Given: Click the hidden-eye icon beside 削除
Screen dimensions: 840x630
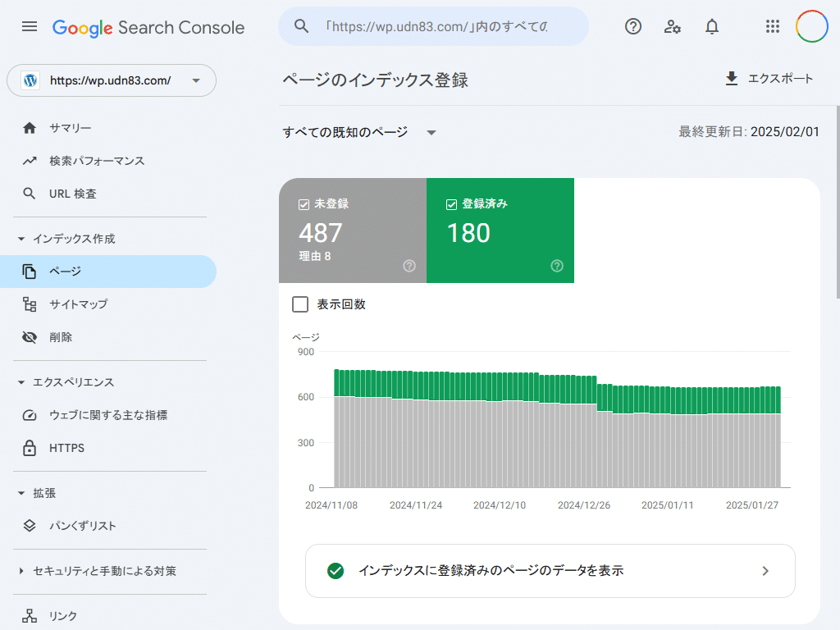Looking at the screenshot, I should tap(30, 337).
